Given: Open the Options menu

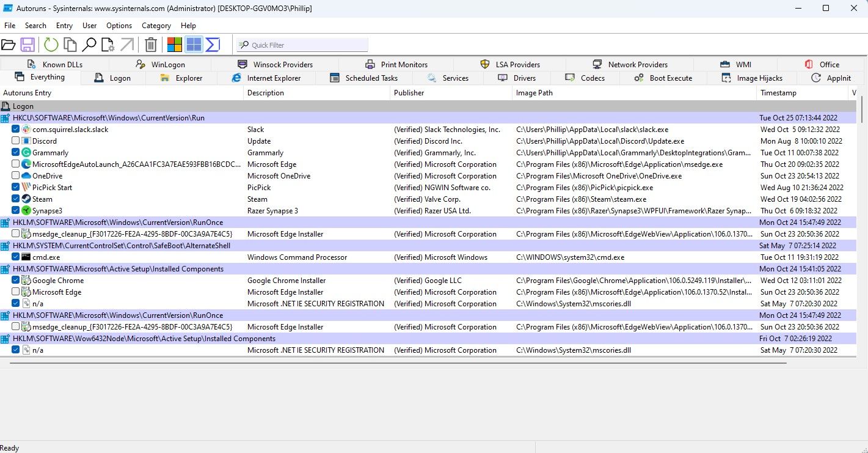Looking at the screenshot, I should click(x=119, y=25).
